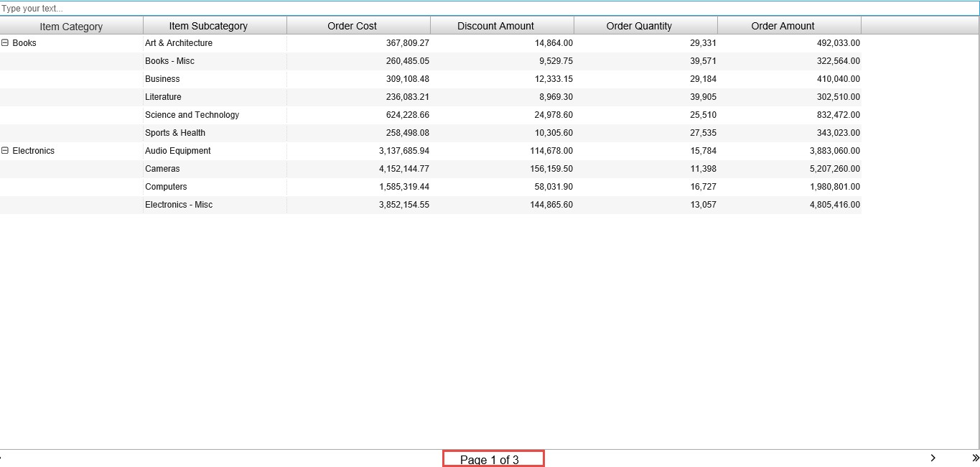The width and height of the screenshot is (980, 467).
Task: Click the search text input field
Action: (x=488, y=9)
